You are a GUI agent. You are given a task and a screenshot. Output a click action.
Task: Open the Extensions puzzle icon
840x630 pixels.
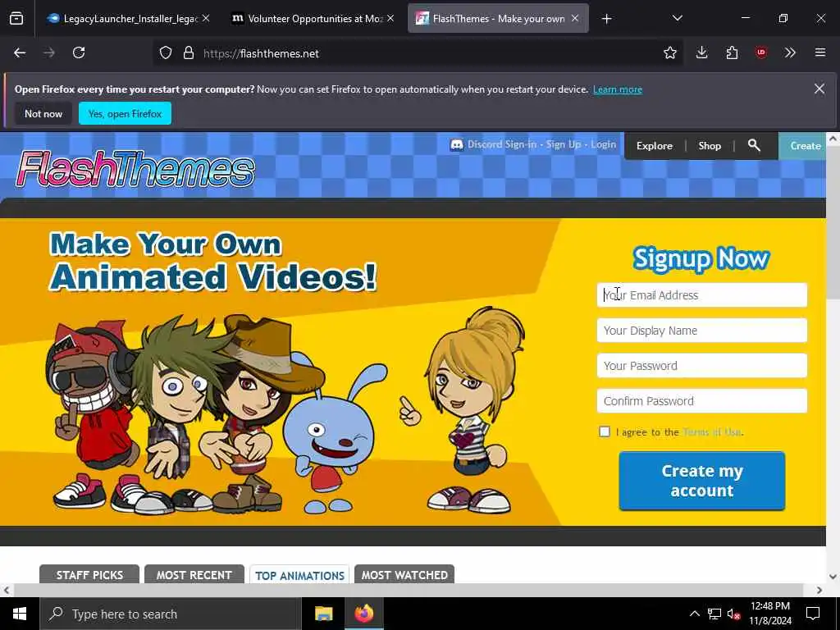pyautogui.click(x=732, y=53)
